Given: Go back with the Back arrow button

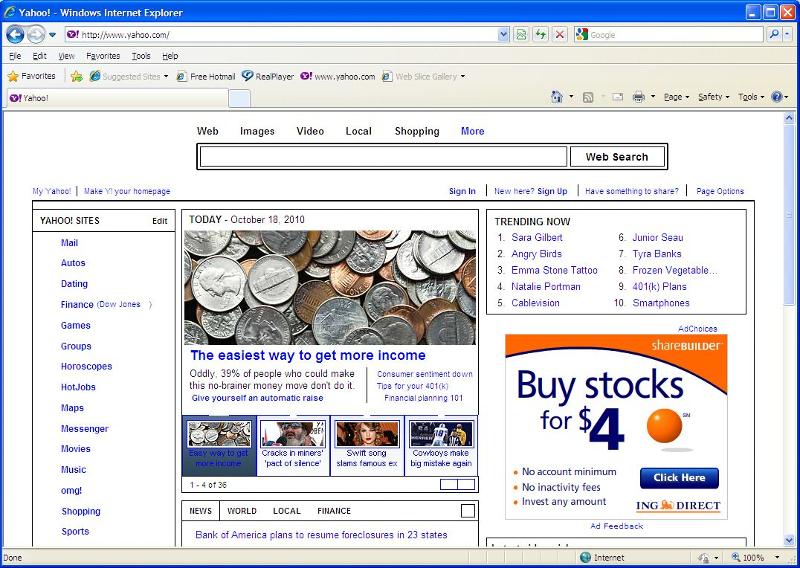Looking at the screenshot, I should click(x=15, y=35).
